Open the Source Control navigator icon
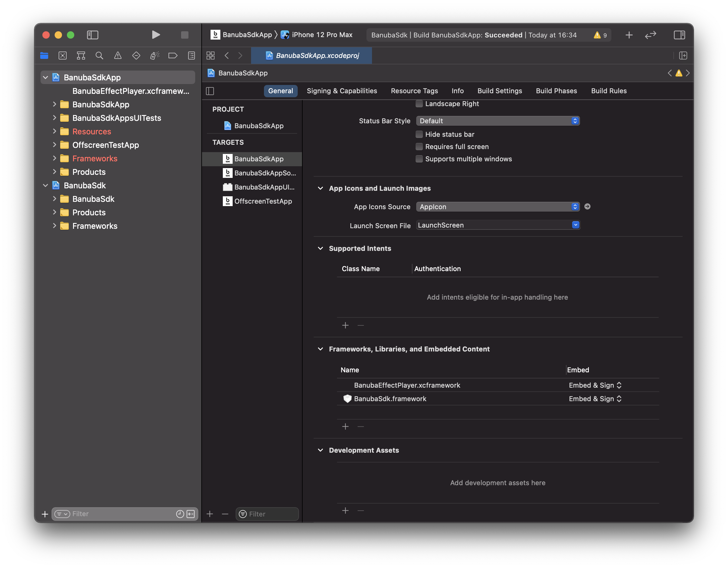 click(x=63, y=56)
